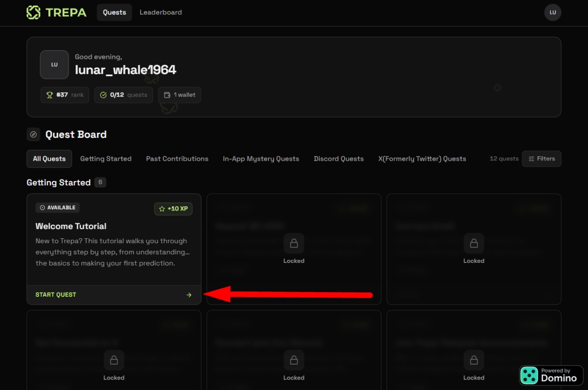
Task: Open the Filters dropdown
Action: (542, 158)
